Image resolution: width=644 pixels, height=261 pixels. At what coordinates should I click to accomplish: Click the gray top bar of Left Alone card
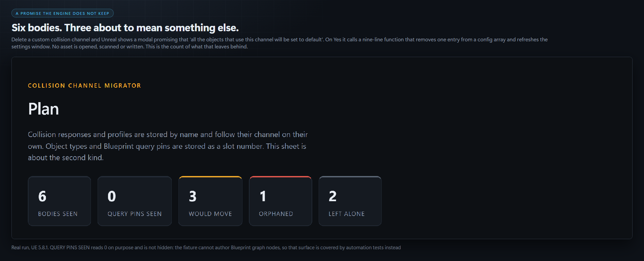click(350, 177)
